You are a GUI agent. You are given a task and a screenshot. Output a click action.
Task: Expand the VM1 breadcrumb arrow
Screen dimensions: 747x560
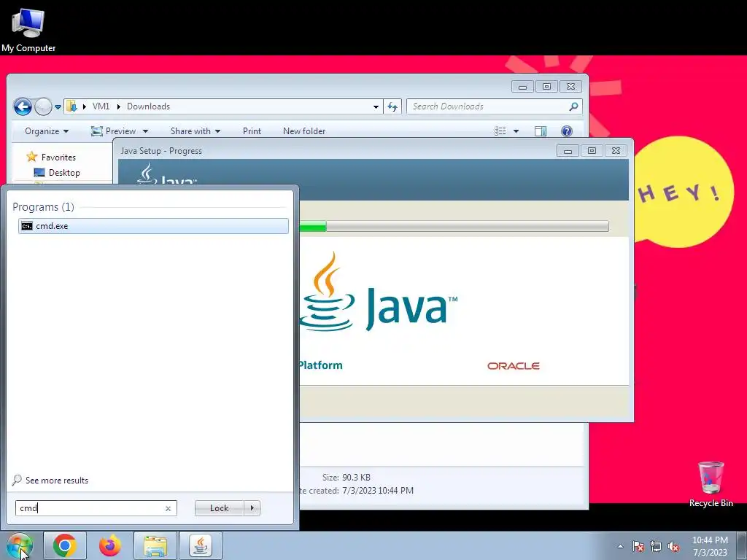pyautogui.click(x=119, y=106)
